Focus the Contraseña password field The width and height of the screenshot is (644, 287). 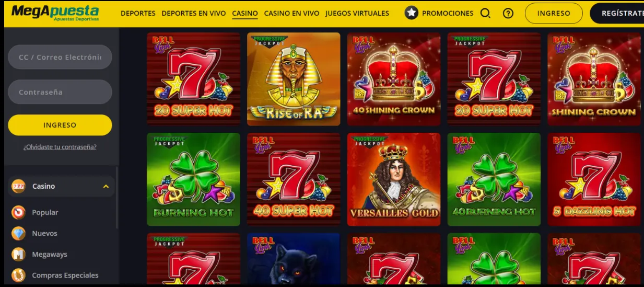pyautogui.click(x=60, y=92)
